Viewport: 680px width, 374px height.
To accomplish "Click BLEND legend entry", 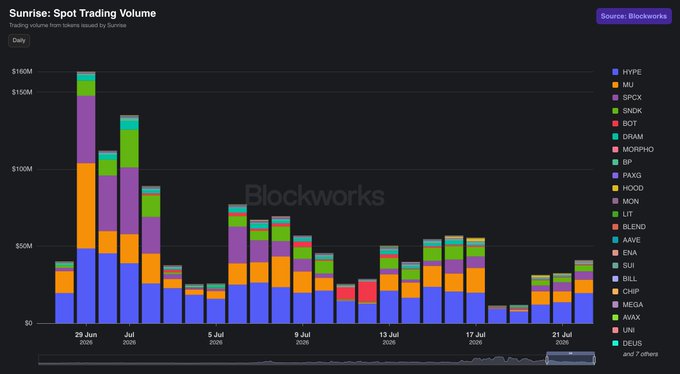I will click(x=629, y=227).
